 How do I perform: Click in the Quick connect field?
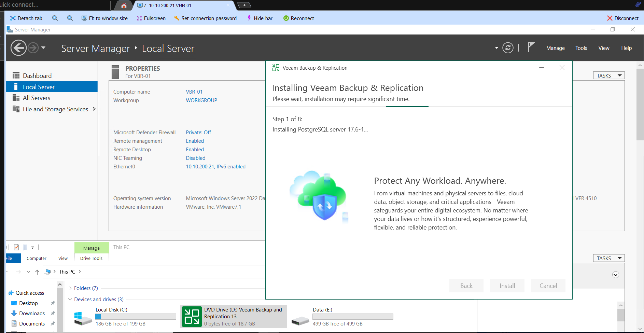(x=55, y=5)
